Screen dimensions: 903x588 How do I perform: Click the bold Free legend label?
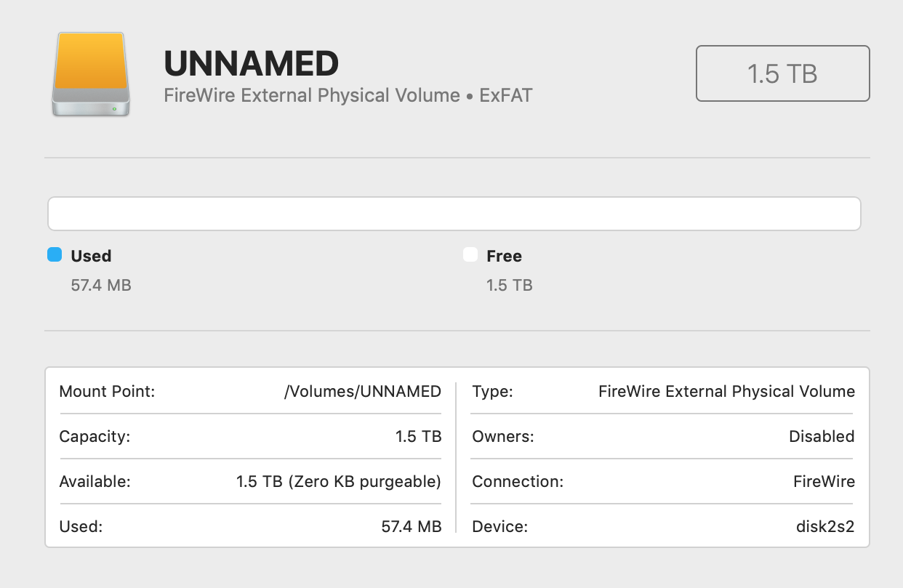click(x=504, y=256)
